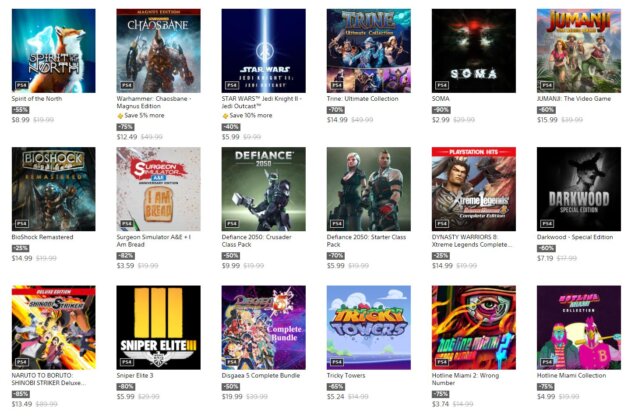
Task: Open Defiance 2050: Starter Class Pack link
Action: pos(366,241)
